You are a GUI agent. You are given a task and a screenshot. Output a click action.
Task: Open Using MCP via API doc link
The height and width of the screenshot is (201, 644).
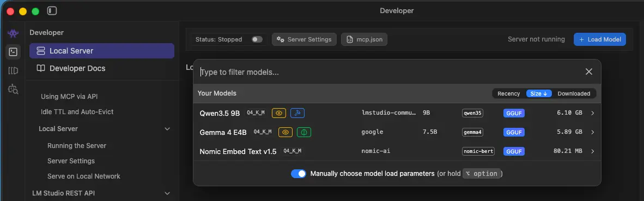tap(69, 96)
